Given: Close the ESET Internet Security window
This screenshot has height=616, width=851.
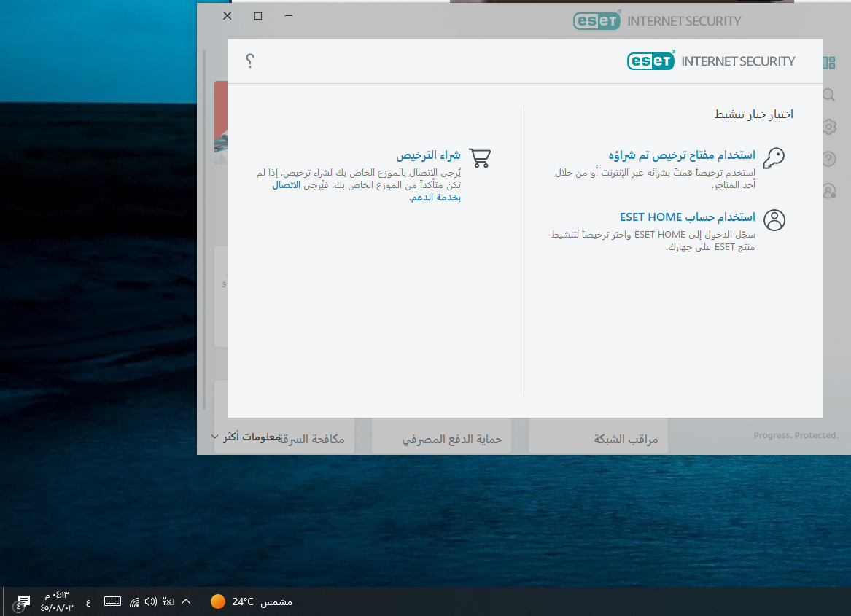Looking at the screenshot, I should pyautogui.click(x=228, y=16).
